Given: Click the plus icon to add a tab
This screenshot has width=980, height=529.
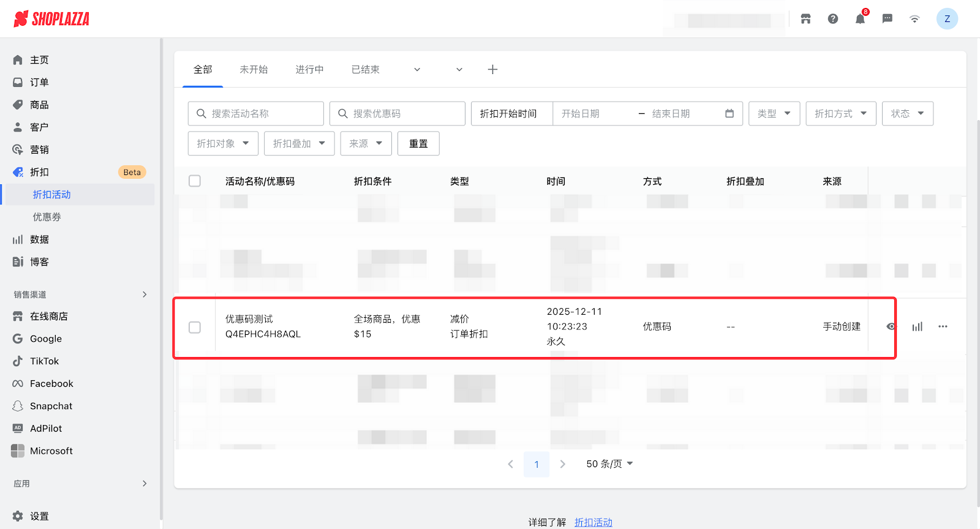Looking at the screenshot, I should (x=492, y=70).
